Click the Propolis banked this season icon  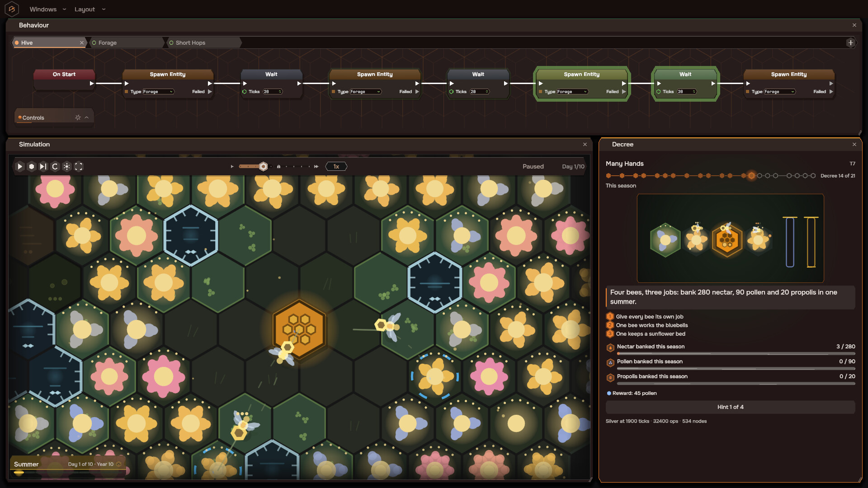tap(610, 377)
